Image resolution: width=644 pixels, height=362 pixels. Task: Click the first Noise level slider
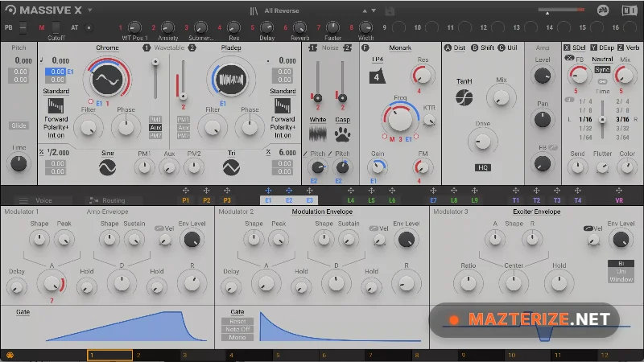[x=317, y=81]
